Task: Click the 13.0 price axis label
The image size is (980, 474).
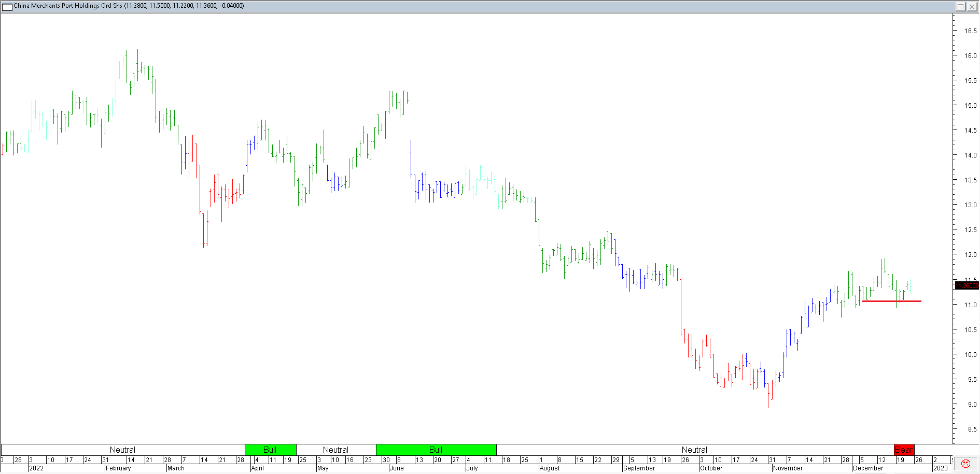Action: (x=970, y=205)
